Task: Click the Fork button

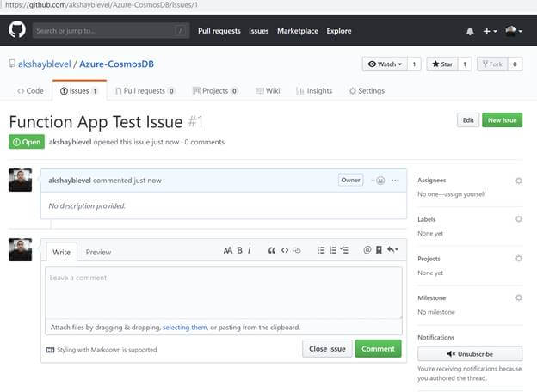Action: coord(492,64)
